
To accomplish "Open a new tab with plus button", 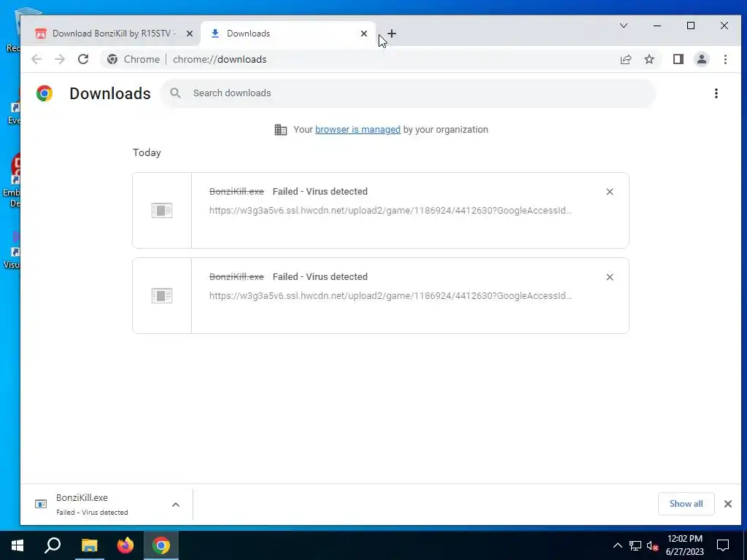I will pos(392,34).
